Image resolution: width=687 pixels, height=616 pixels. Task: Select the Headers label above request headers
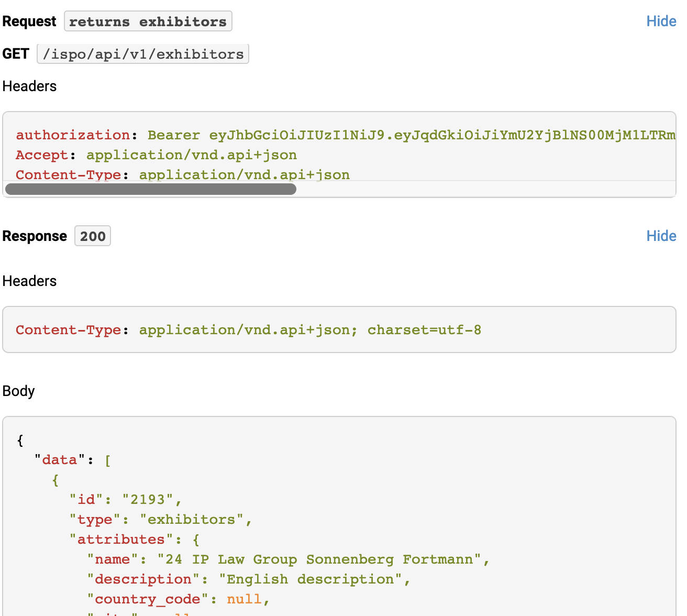pos(29,86)
